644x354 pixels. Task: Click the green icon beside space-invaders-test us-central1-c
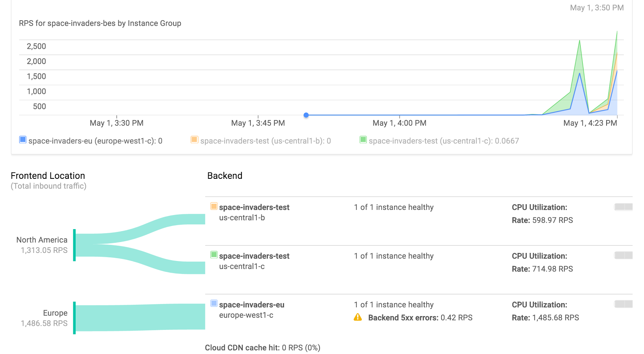(214, 255)
